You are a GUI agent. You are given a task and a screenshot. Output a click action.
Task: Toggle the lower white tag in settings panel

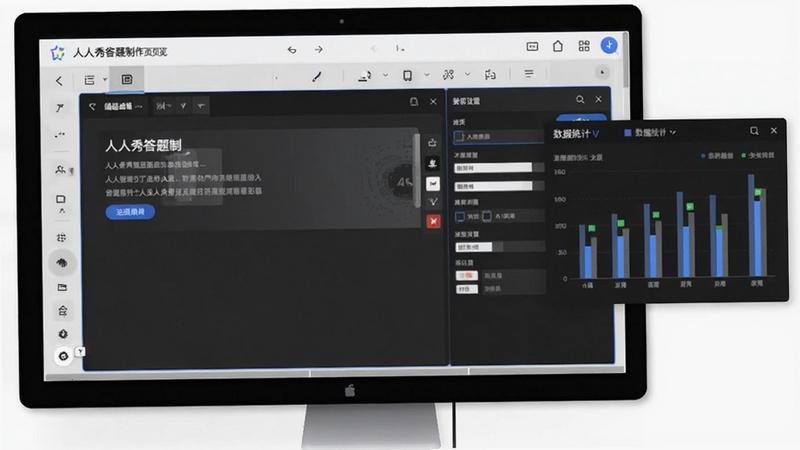466,289
